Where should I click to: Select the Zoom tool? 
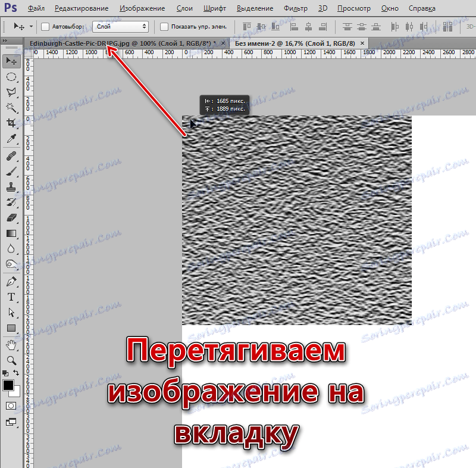(x=11, y=360)
